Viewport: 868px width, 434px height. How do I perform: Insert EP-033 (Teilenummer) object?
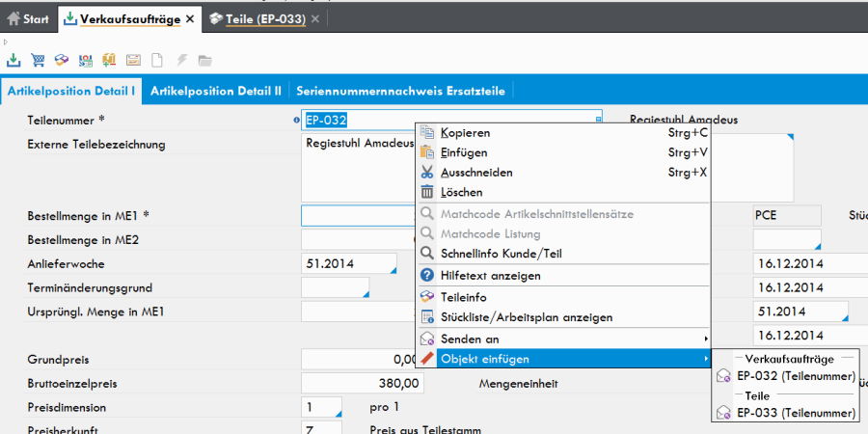tap(795, 413)
